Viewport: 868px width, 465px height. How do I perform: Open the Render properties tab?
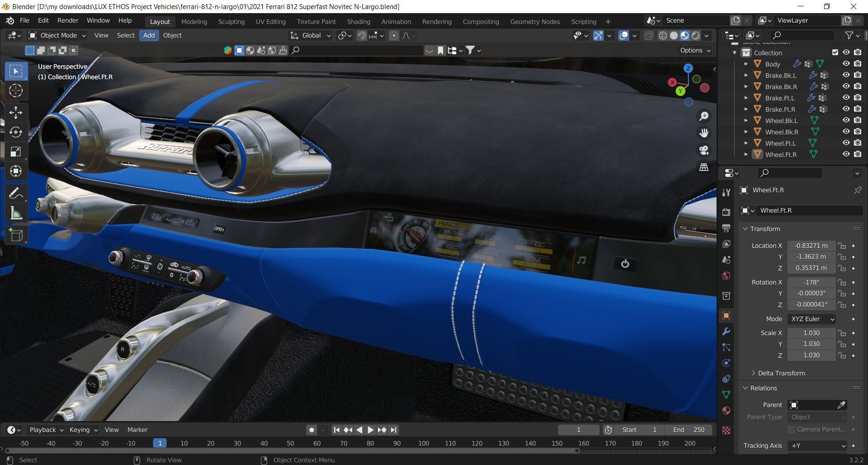click(726, 212)
